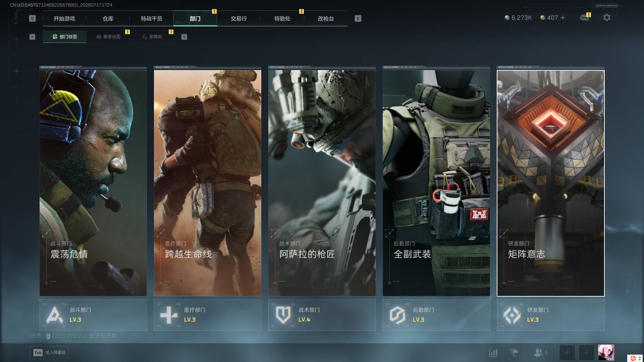Open the player avatar portrait

pos(606,353)
